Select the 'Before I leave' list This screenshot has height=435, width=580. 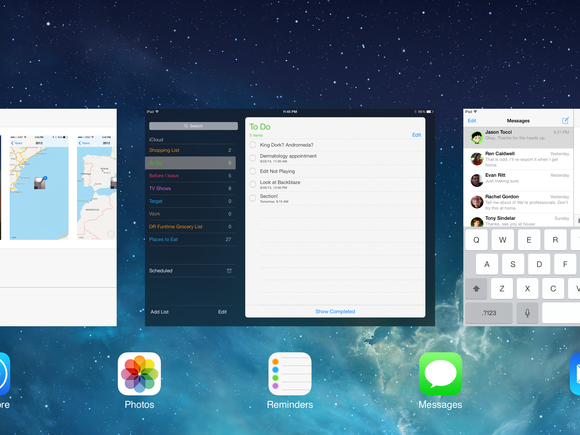coord(190,176)
